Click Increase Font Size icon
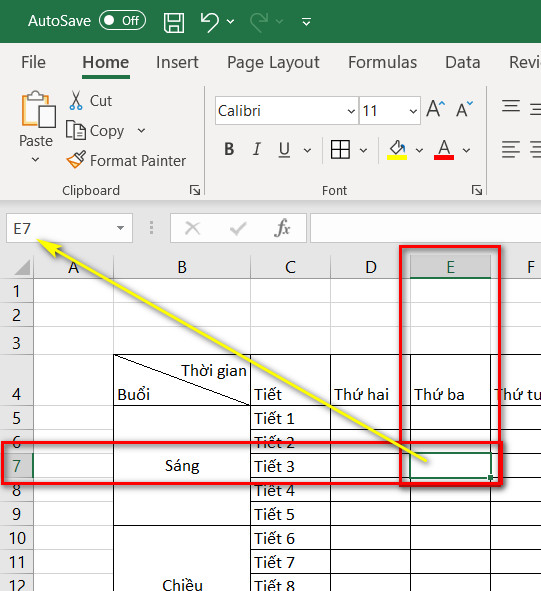The width and height of the screenshot is (541, 591). pos(436,110)
